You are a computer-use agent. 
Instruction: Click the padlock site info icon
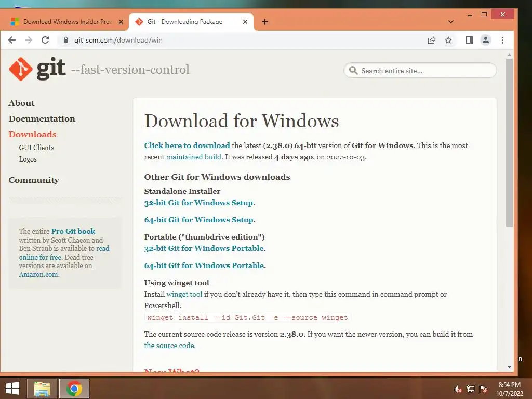[66, 39]
